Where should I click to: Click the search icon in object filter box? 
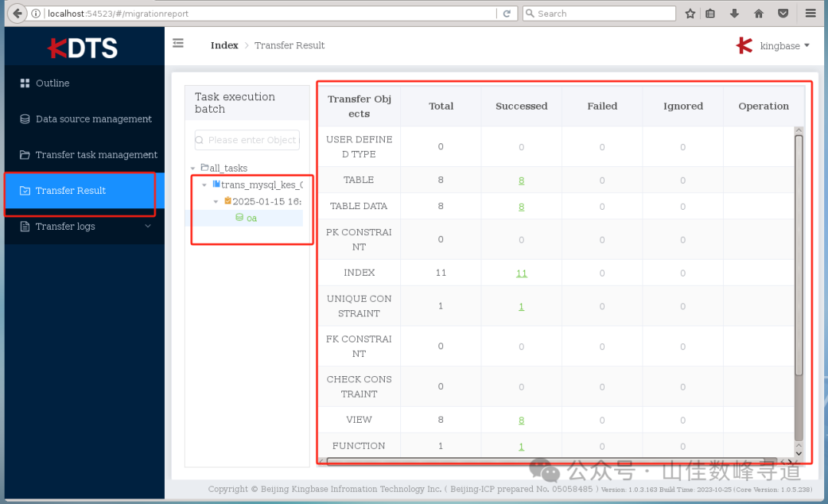click(199, 140)
